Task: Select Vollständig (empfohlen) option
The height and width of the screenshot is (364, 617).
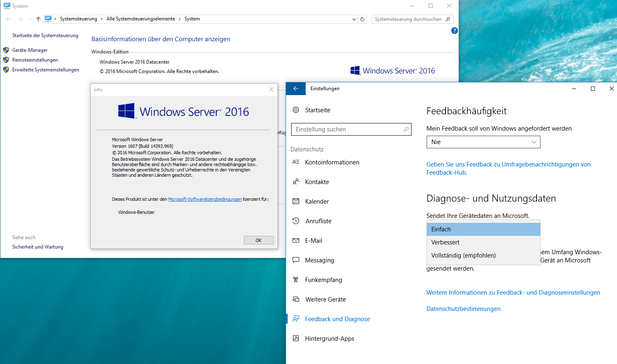Action: tap(483, 255)
